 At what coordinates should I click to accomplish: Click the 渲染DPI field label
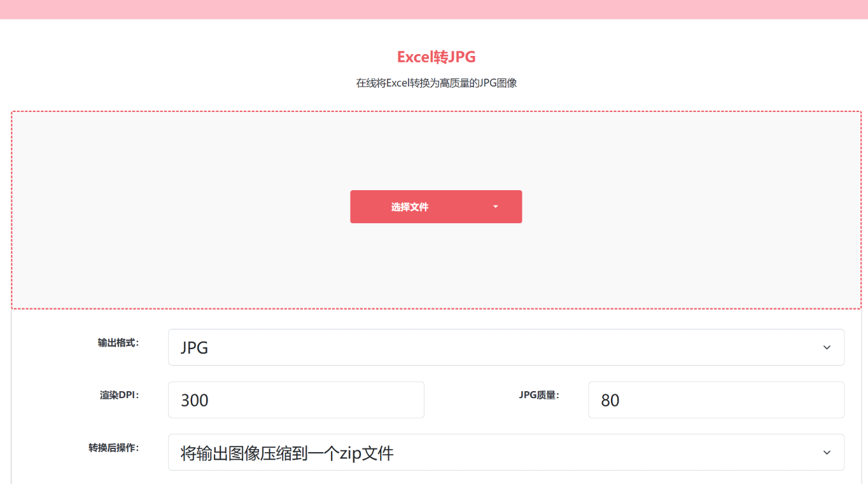pos(120,394)
